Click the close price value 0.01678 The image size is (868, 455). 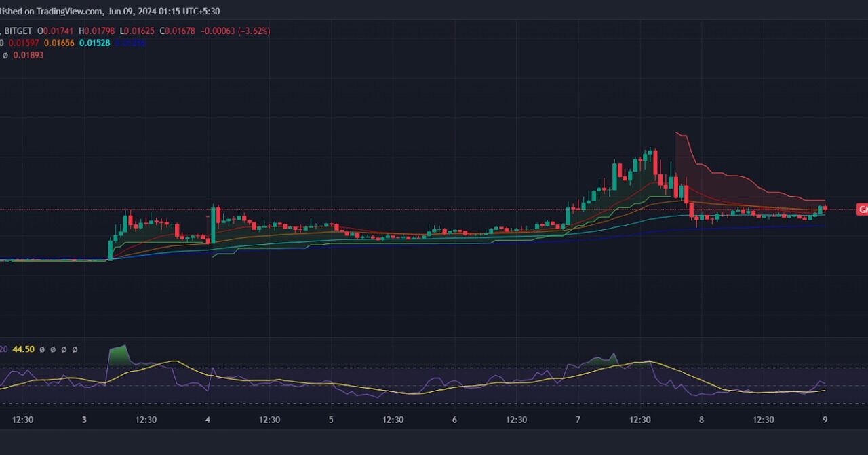pyautogui.click(x=182, y=31)
